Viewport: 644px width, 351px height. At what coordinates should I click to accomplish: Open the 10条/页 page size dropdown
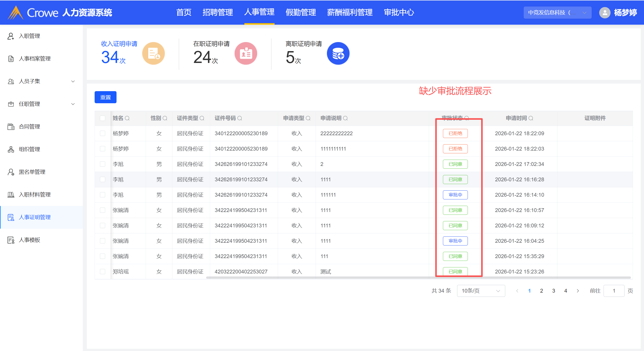[x=481, y=291]
